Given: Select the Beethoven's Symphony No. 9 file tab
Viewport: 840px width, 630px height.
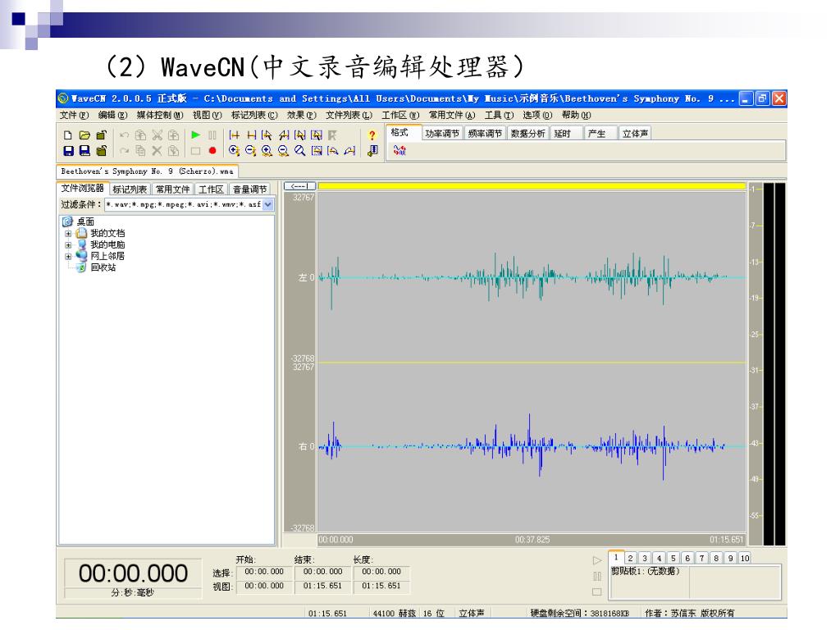Looking at the screenshot, I should 147,171.
